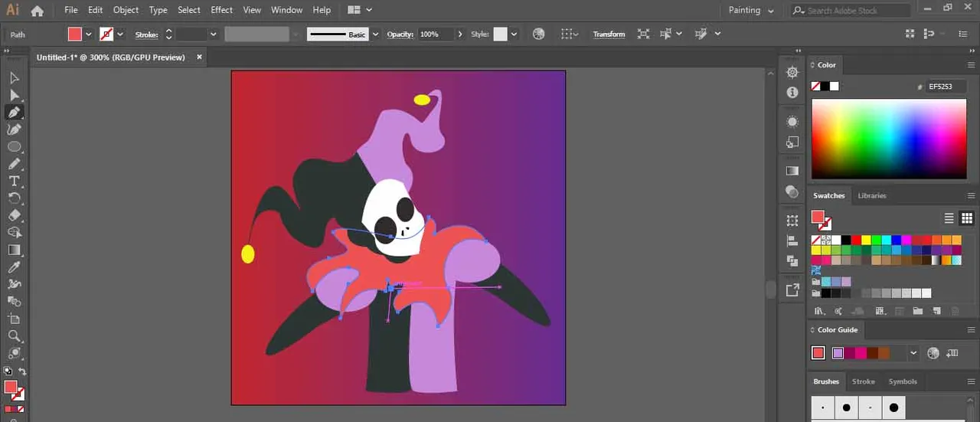
Task: Select the Type tool
Action: click(14, 181)
